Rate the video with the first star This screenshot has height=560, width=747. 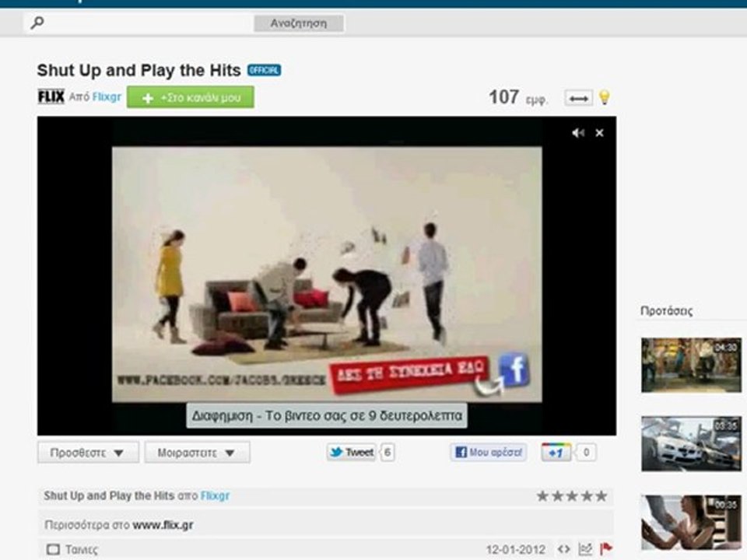(x=542, y=496)
